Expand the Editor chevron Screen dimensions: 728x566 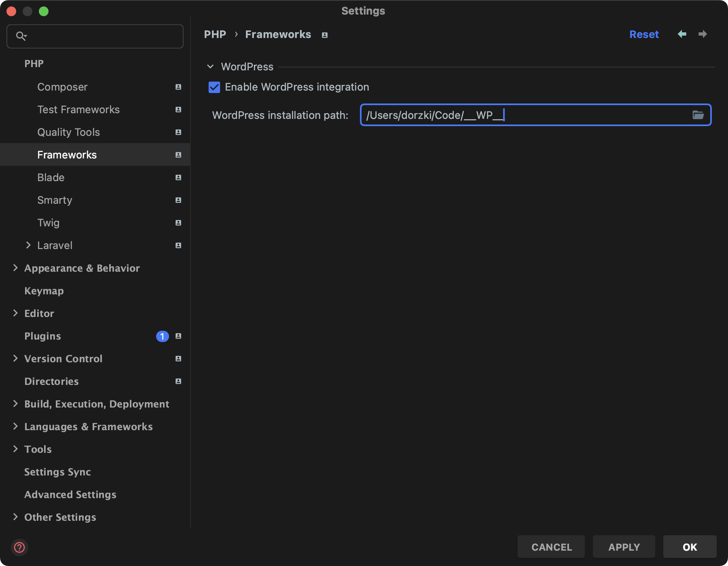coord(15,313)
